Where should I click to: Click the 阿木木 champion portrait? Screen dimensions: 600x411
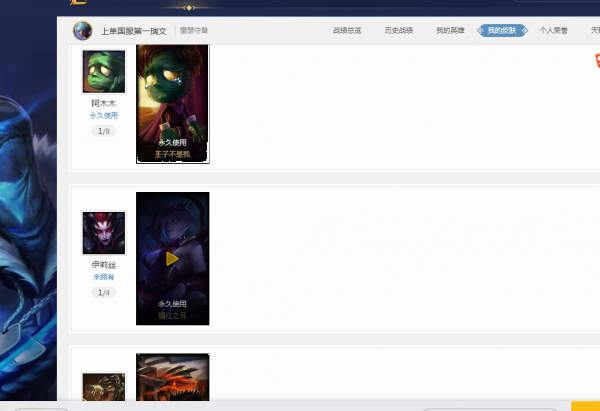pos(104,72)
